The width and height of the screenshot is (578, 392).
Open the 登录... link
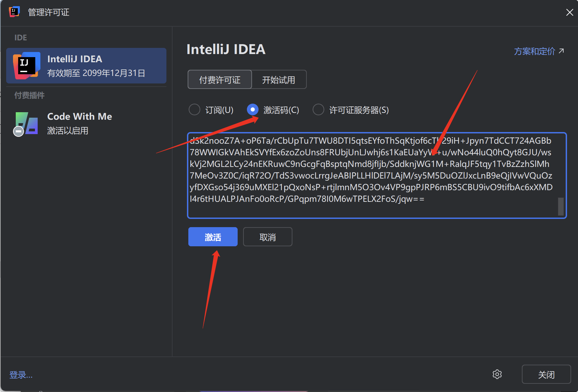[21, 375]
